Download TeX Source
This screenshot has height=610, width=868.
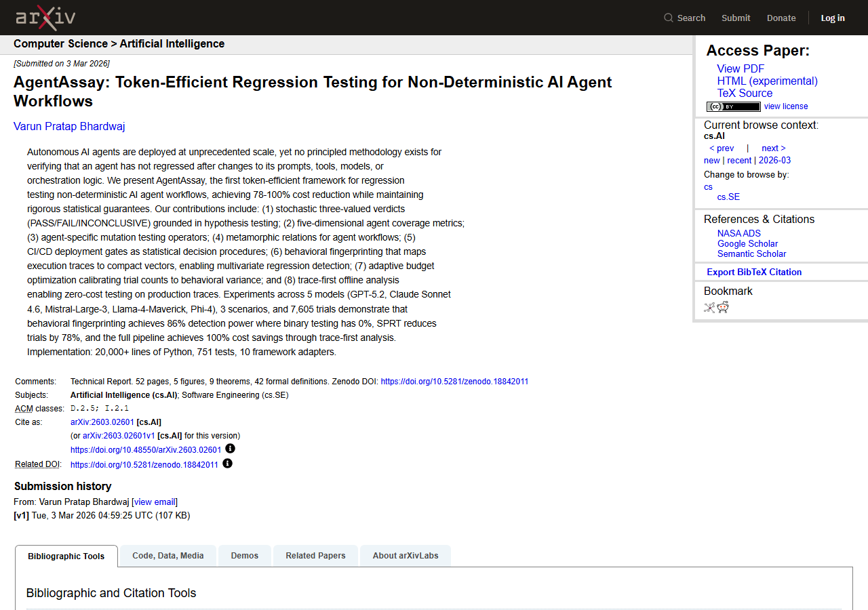point(745,93)
